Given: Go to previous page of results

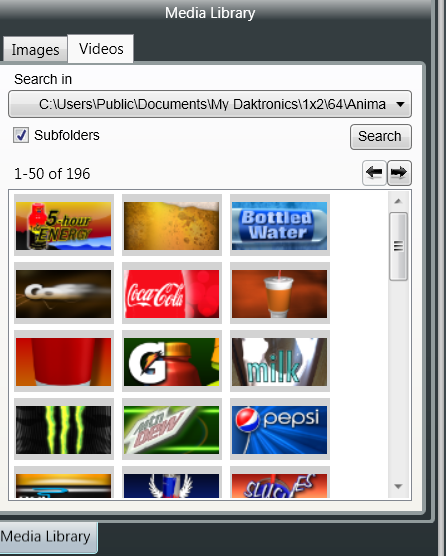Looking at the screenshot, I should coord(374,173).
